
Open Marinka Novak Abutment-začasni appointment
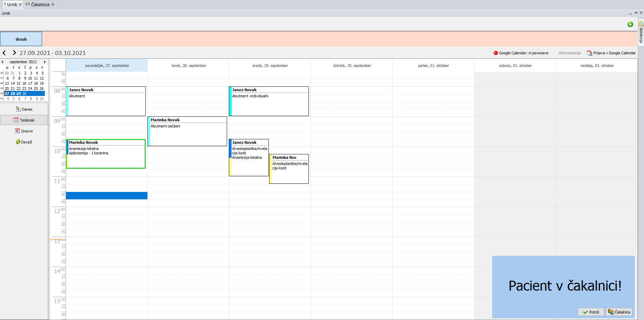(x=187, y=131)
